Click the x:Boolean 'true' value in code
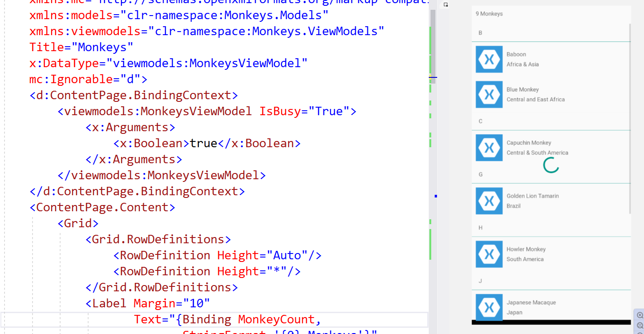Image resolution: width=644 pixels, height=334 pixels. (203, 143)
